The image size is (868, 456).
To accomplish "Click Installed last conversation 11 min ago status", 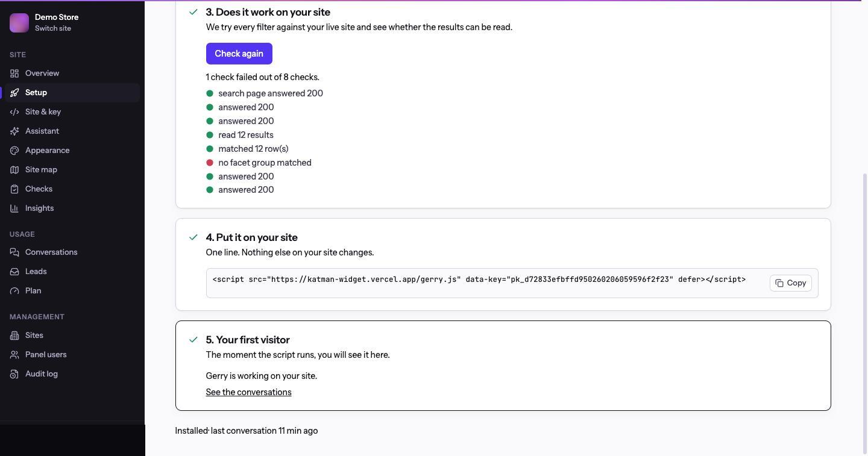I will click(x=247, y=431).
